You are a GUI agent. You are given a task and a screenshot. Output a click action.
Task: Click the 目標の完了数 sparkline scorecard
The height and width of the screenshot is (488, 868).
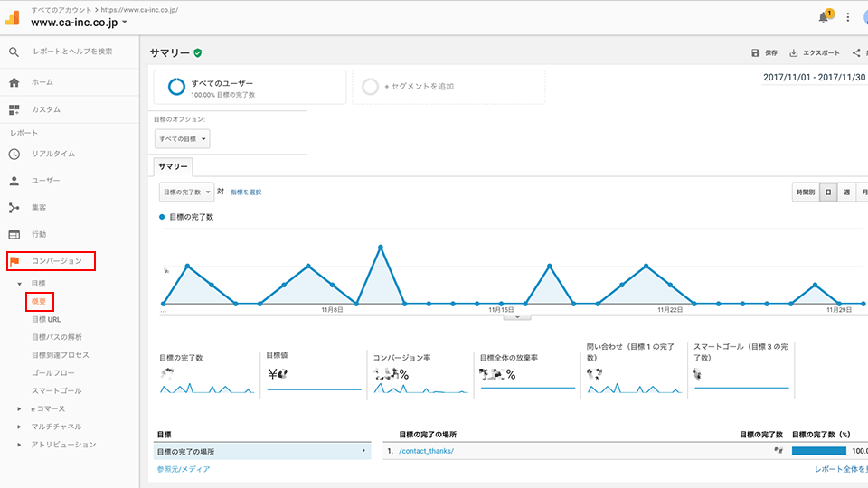click(x=207, y=374)
